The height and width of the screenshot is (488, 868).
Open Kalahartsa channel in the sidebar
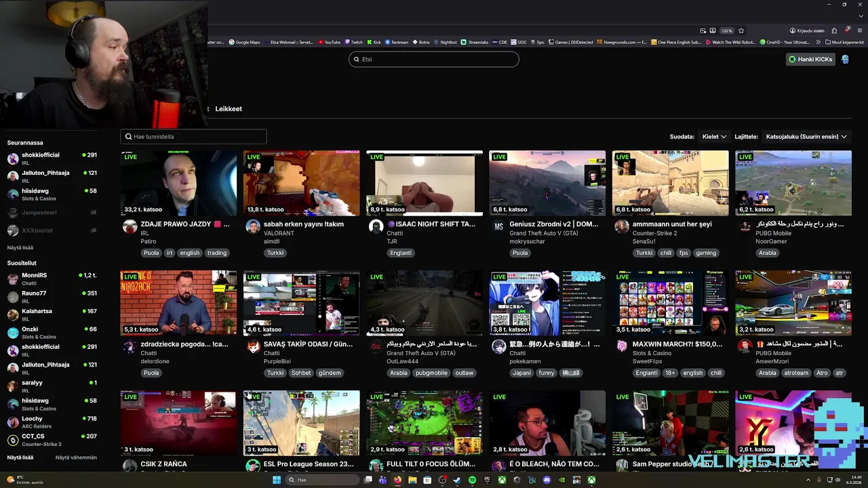pos(52,314)
